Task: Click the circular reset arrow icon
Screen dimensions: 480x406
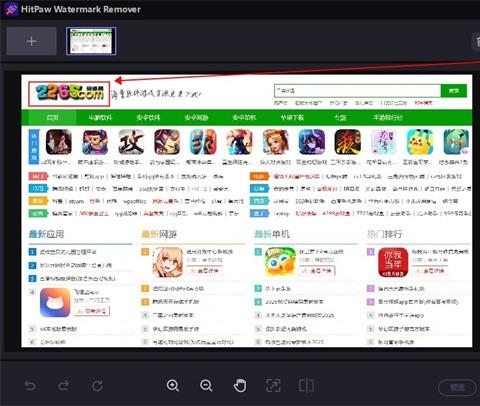Action: (x=97, y=386)
